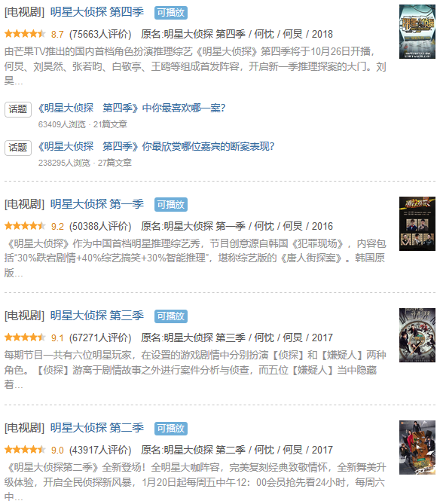
Task: Open the 第三季 poster thumbnail
Action: pos(417,335)
